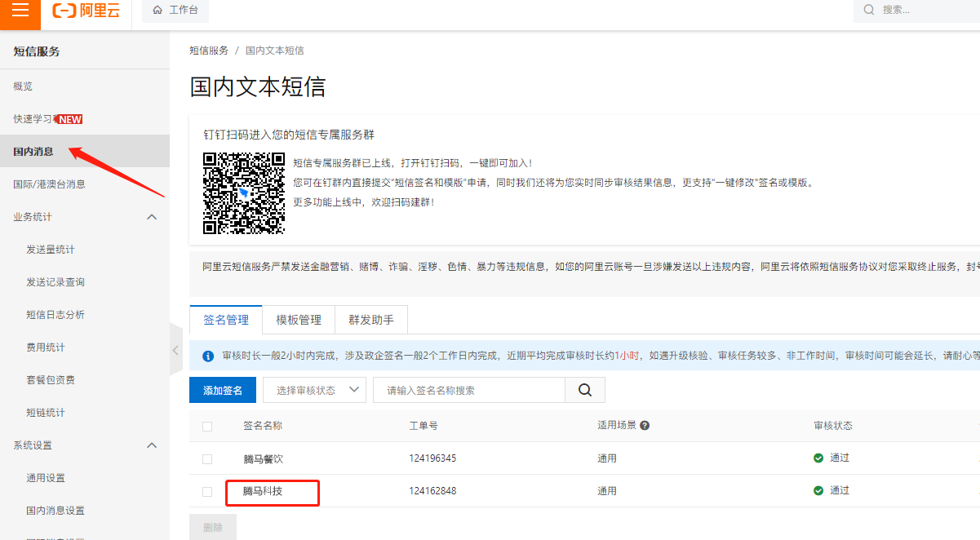Tick the checkbox for 腾马科技
Image resolution: width=980 pixels, height=540 pixels.
207,492
